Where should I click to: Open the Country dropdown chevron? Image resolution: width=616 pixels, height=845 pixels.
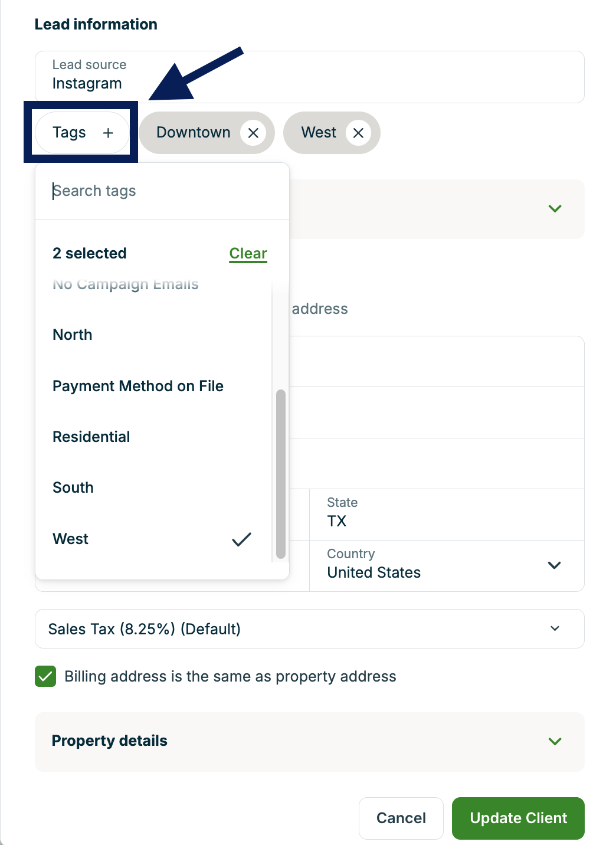coord(554,565)
